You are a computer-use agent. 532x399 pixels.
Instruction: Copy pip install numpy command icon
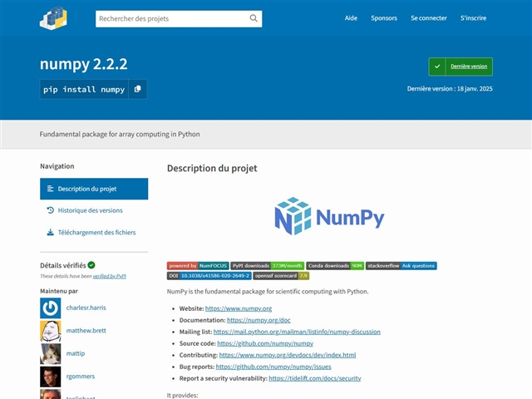tap(137, 89)
